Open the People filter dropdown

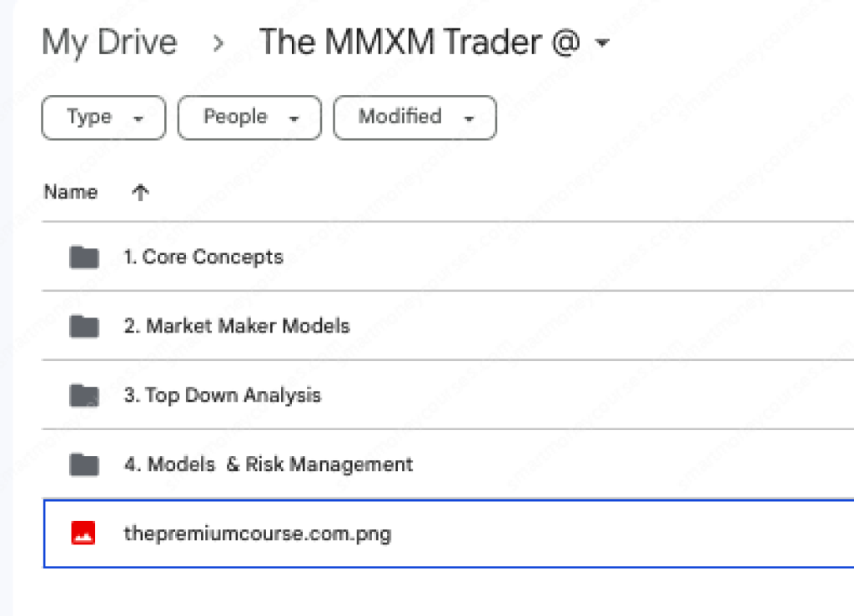[249, 118]
